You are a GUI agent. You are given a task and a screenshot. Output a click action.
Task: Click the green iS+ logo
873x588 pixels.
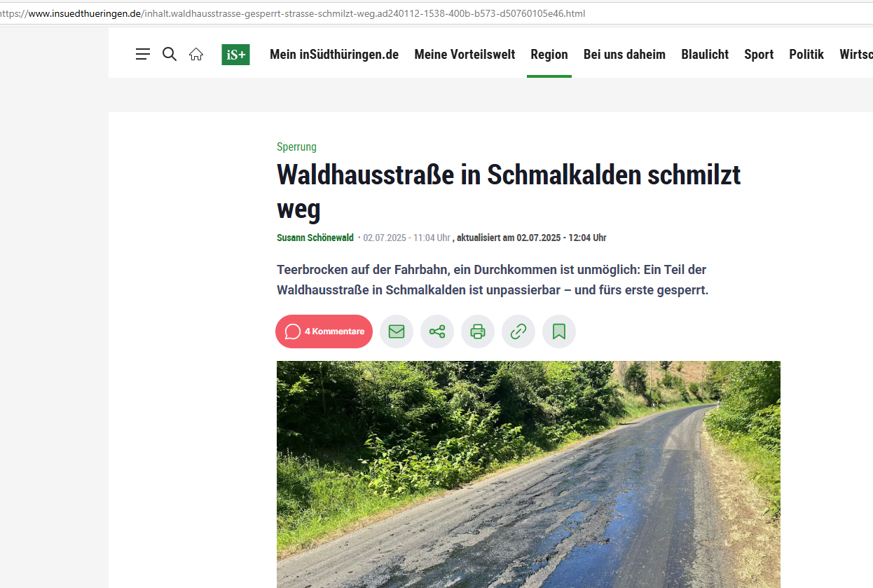coord(235,55)
